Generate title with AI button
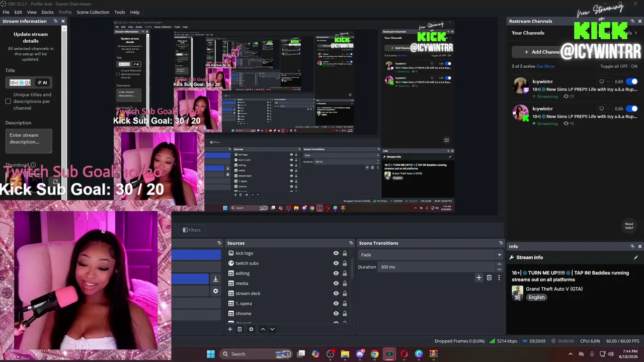644x362 pixels. pos(42,82)
